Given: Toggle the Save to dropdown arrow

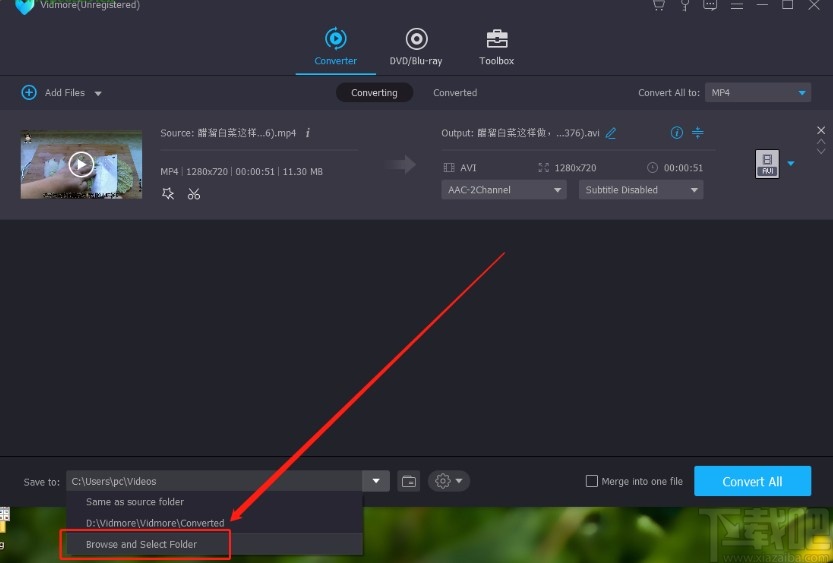Looking at the screenshot, I should click(x=376, y=481).
